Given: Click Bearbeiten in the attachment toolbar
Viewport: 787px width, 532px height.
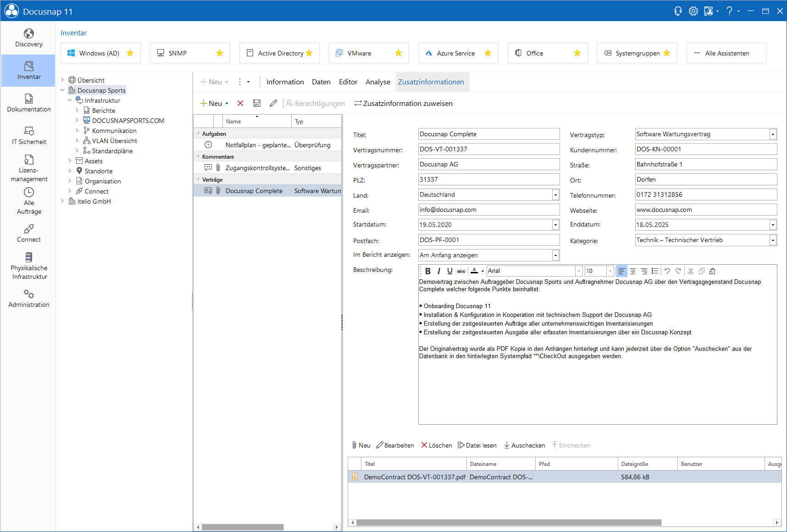Looking at the screenshot, I should click(x=395, y=445).
